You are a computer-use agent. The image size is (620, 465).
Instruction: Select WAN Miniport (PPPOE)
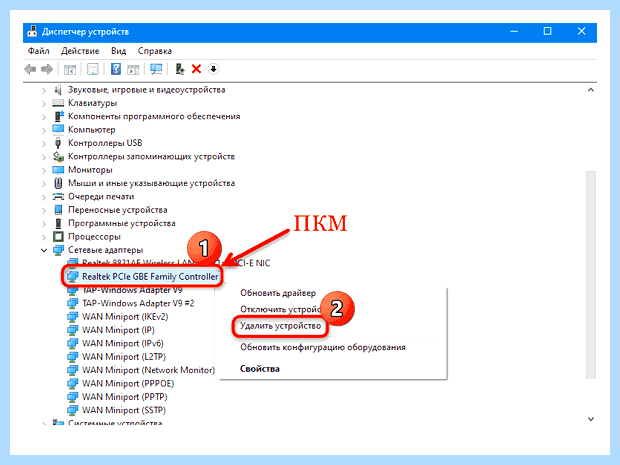point(128,384)
